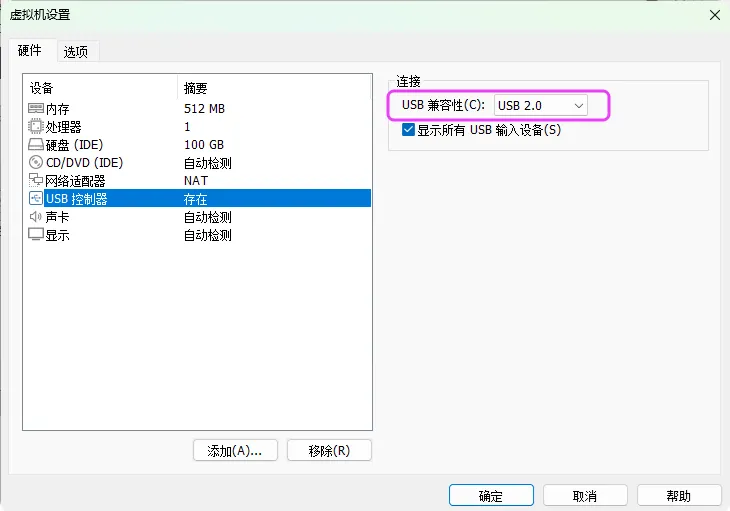730x511 pixels.
Task: Click 自动检测 summary for 声卡 row
Action: click(208, 217)
